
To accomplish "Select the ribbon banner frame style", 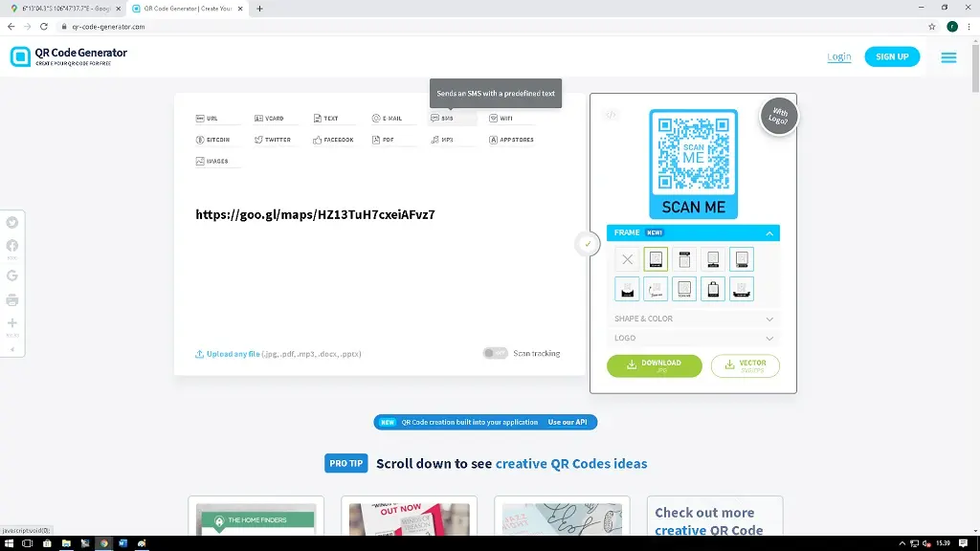I will [x=742, y=289].
